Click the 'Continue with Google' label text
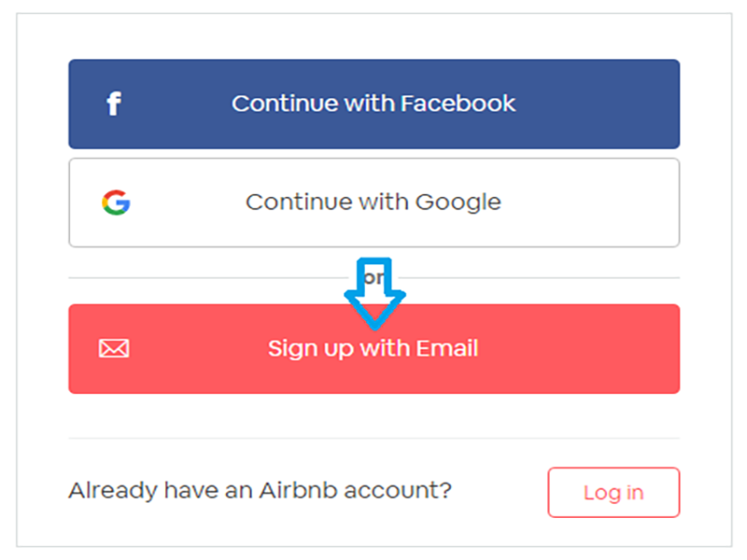 coord(373,203)
